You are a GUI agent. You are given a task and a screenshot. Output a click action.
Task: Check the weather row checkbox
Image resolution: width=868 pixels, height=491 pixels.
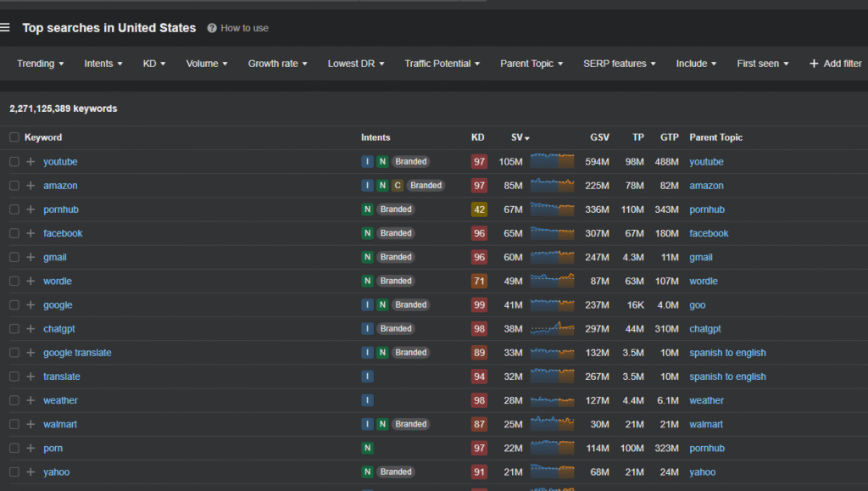pyautogui.click(x=14, y=400)
